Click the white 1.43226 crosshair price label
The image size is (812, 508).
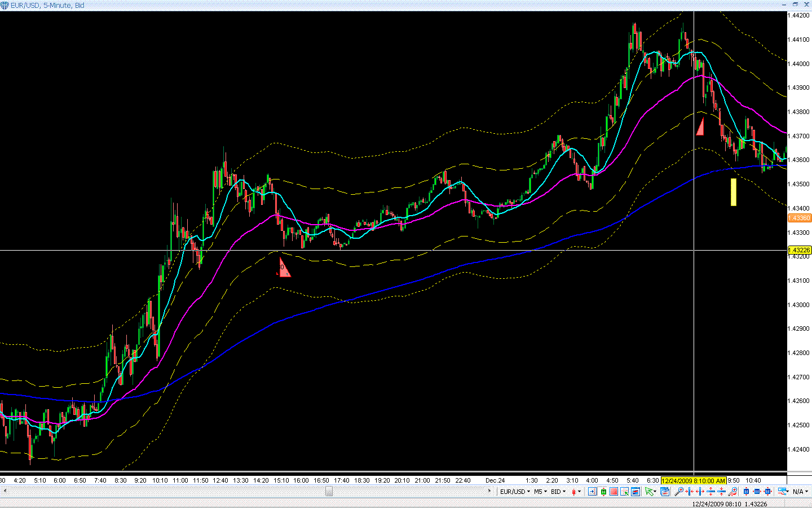(x=799, y=250)
